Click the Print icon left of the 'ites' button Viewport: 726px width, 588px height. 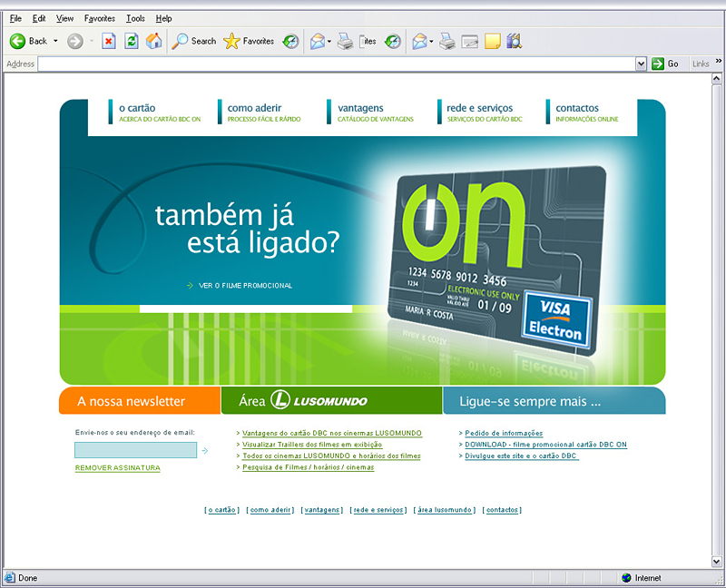pyautogui.click(x=345, y=41)
